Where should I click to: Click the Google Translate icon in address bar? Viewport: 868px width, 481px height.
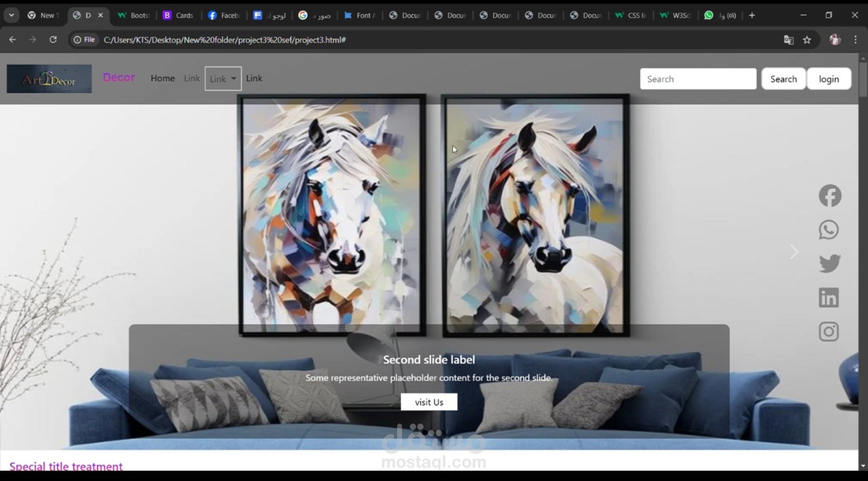pyautogui.click(x=788, y=40)
